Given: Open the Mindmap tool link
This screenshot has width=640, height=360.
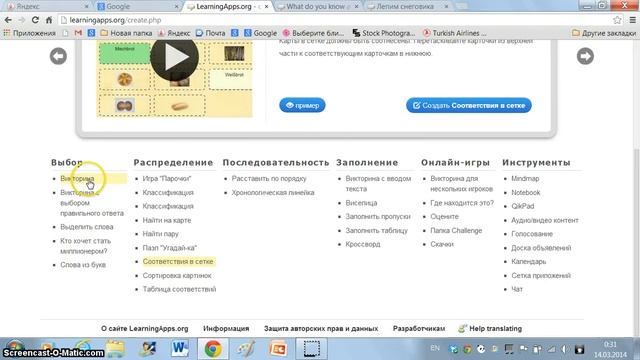Looking at the screenshot, I should tap(525, 178).
